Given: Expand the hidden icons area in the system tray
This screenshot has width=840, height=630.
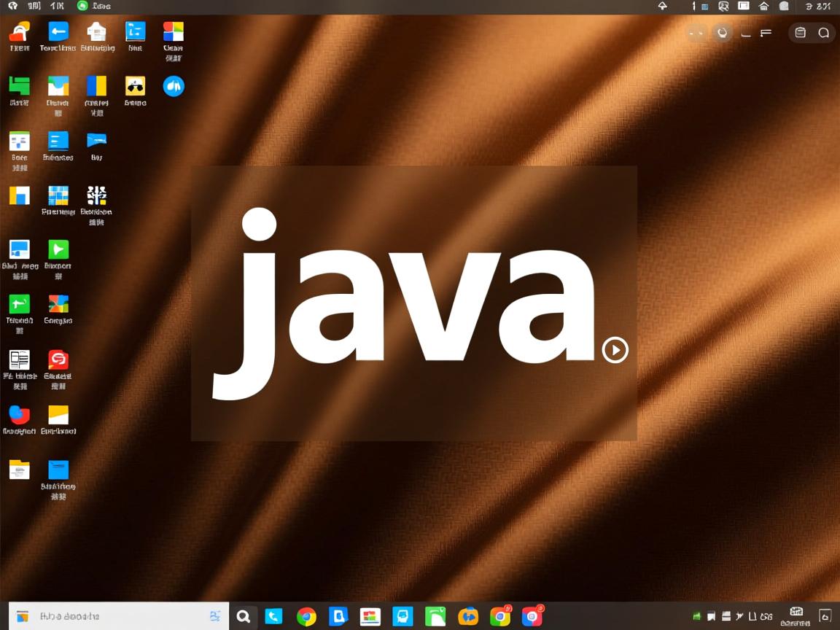Looking at the screenshot, I should (739, 616).
